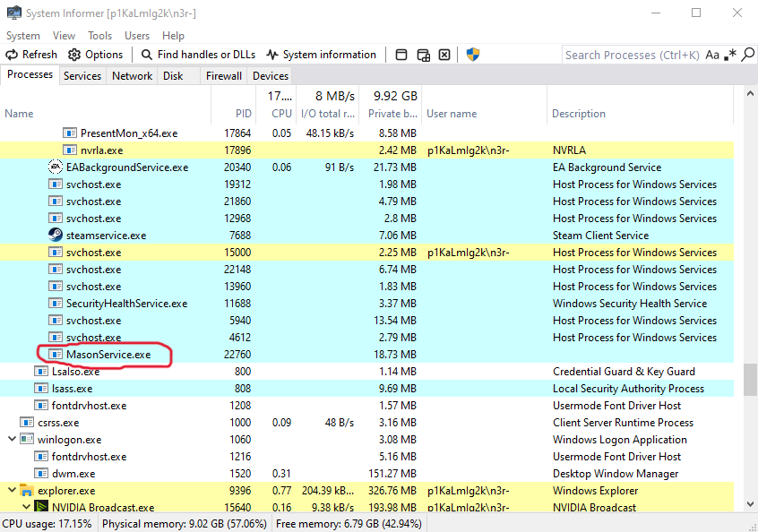Viewport: 758px width, 532px height.
Task: Switch to the Network tab
Action: pos(132,76)
